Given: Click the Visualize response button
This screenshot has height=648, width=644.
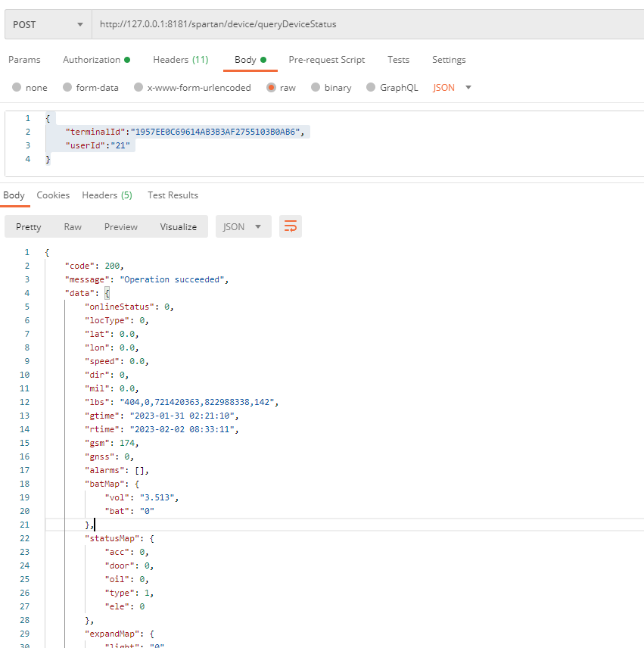Looking at the screenshot, I should coord(178,226).
